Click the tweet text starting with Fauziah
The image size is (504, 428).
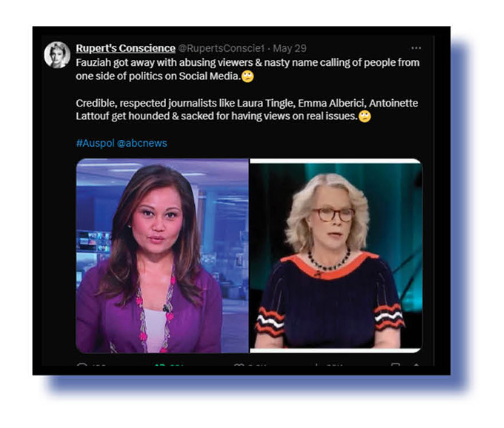pyautogui.click(x=248, y=69)
